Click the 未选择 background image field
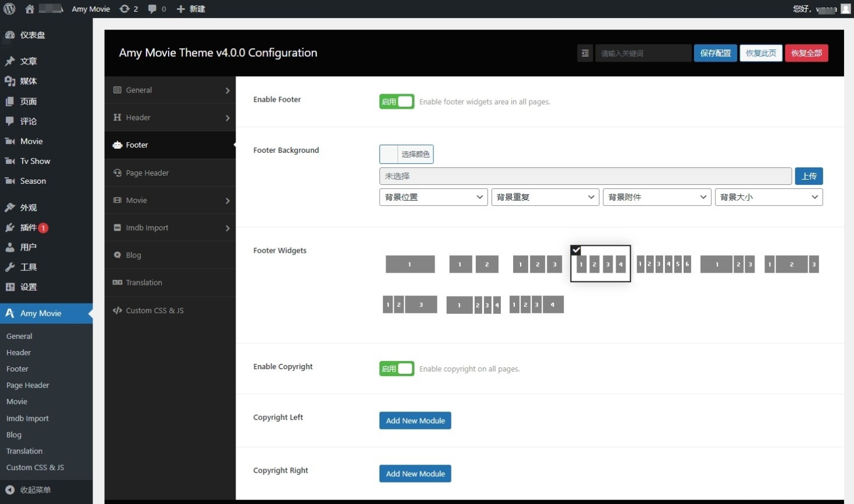The width and height of the screenshot is (854, 504). point(585,176)
